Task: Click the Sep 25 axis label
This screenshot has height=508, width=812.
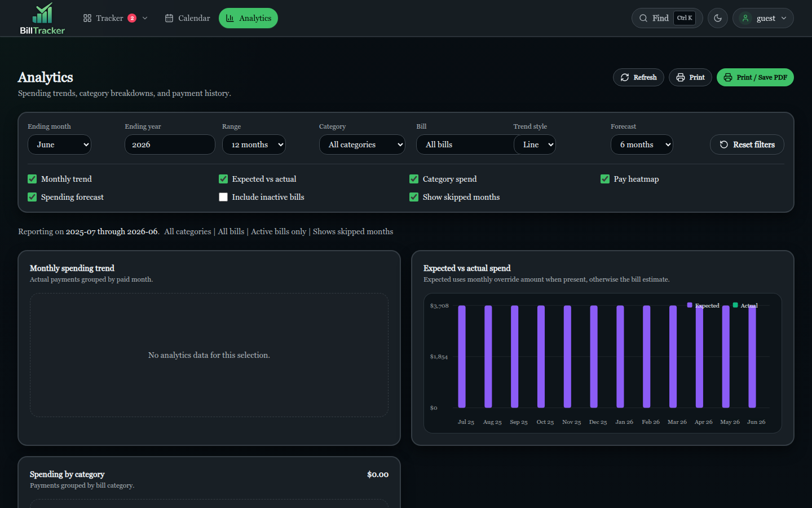Action: point(519,422)
